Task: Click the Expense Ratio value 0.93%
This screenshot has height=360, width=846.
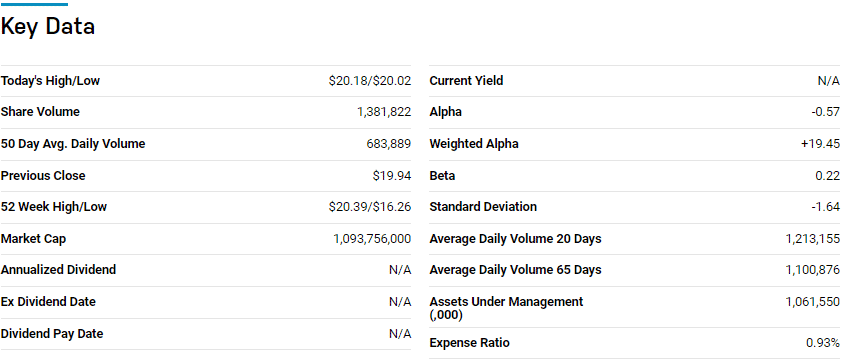Action: (x=823, y=343)
